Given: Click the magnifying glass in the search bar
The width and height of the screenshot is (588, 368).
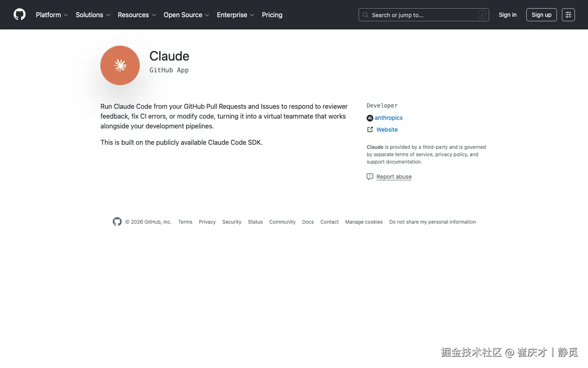Looking at the screenshot, I should (365, 15).
